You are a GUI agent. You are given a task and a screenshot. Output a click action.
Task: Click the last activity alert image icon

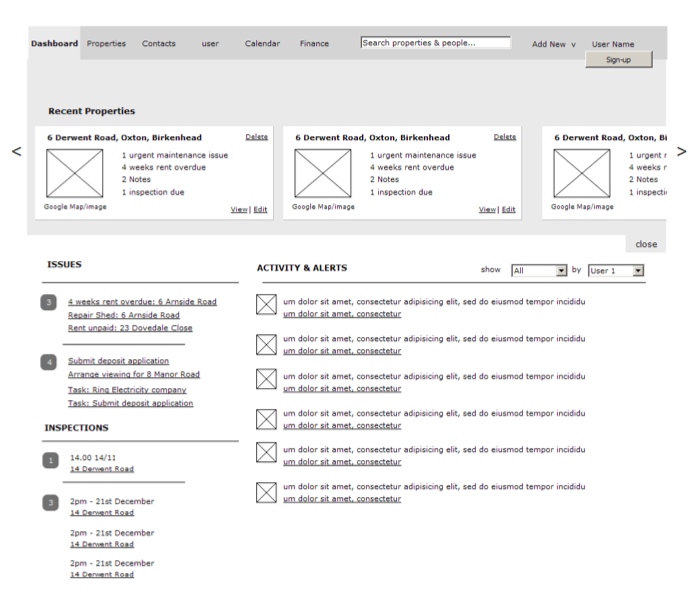pyautogui.click(x=266, y=492)
